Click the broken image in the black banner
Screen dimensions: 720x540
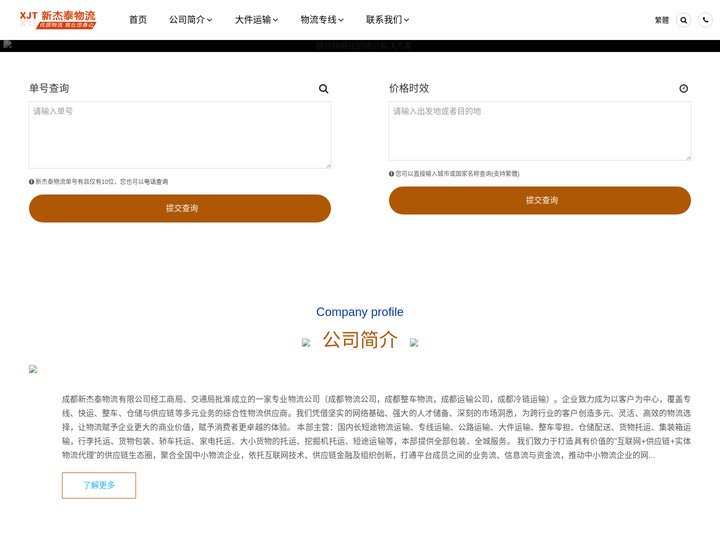tap(7, 45)
